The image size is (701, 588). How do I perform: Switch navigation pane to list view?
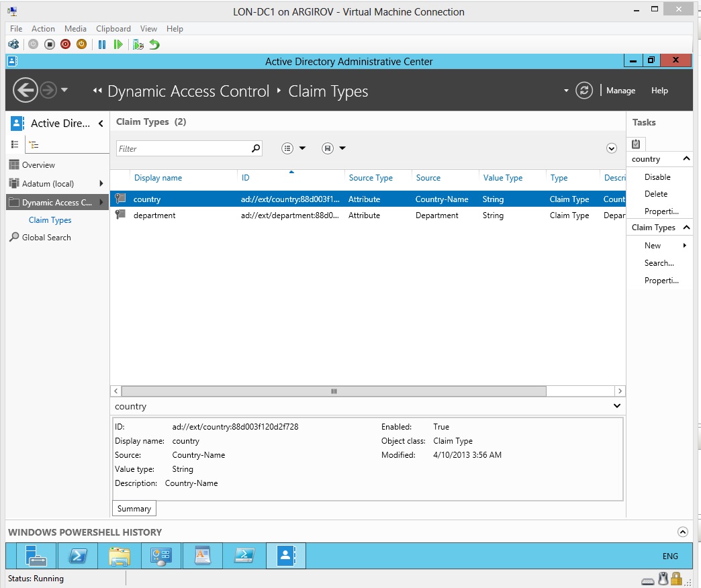15,144
